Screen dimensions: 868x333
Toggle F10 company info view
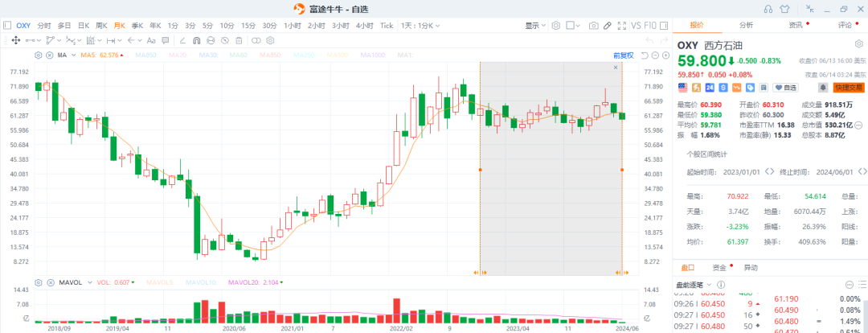pyautogui.click(x=650, y=26)
